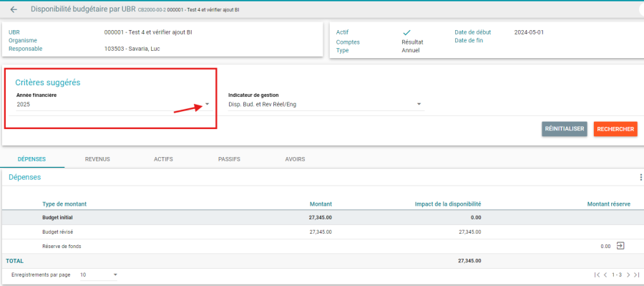Screen dimensions: 644x286
Task: Click the 1 - 3 pagination range text
Action: (617, 275)
